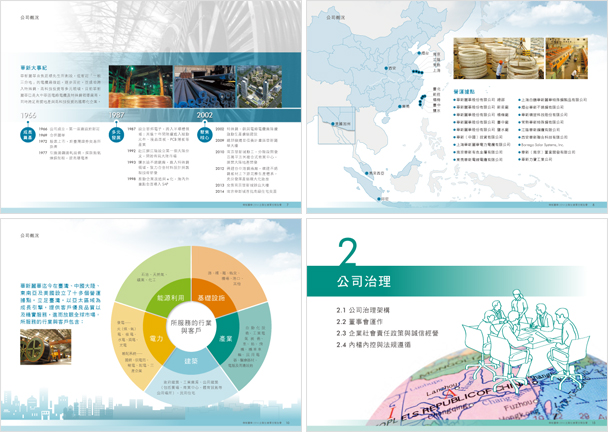Viewport: 608px width, 432px height.
Task: Click the 煙台 map marker
Action: coord(419,53)
